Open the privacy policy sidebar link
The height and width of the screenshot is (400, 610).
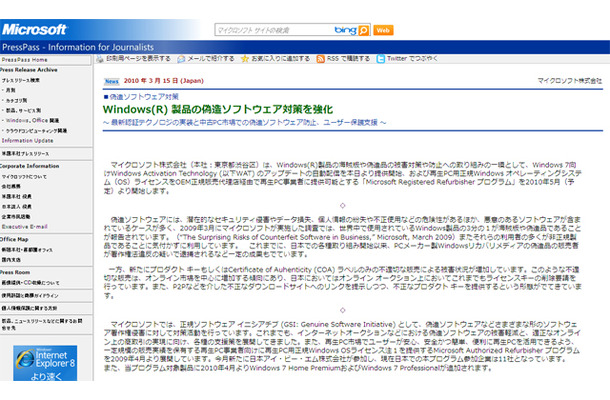point(29,308)
